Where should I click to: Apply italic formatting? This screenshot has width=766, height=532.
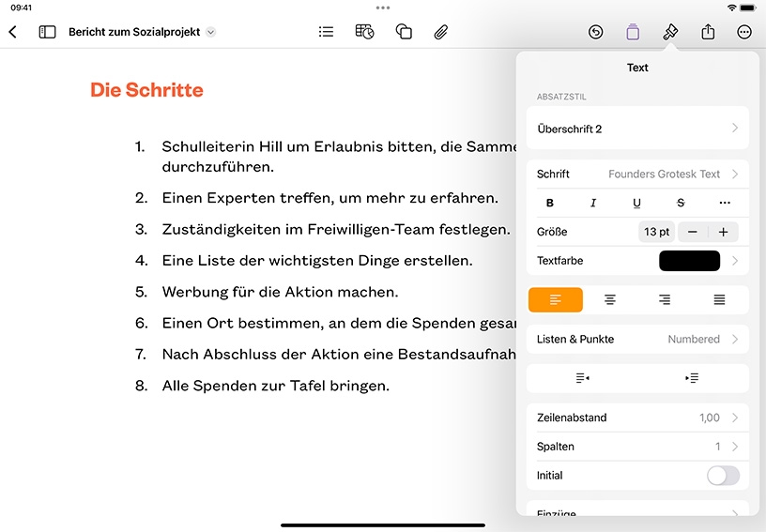[593, 203]
